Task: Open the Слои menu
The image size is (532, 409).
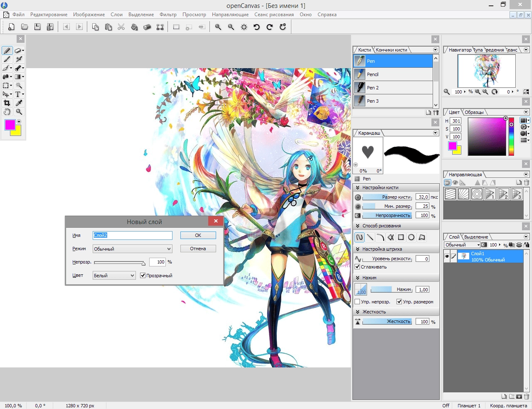Action: click(x=116, y=15)
